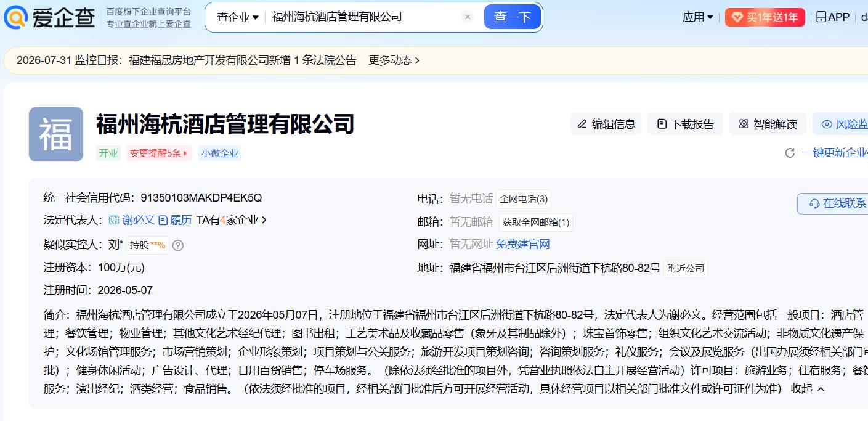Click the registration date 2026-05-07

click(x=125, y=290)
